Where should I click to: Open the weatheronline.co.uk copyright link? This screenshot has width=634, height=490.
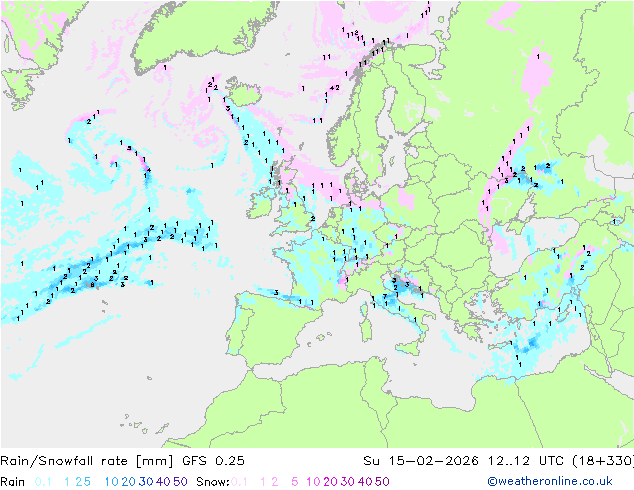pos(550,481)
